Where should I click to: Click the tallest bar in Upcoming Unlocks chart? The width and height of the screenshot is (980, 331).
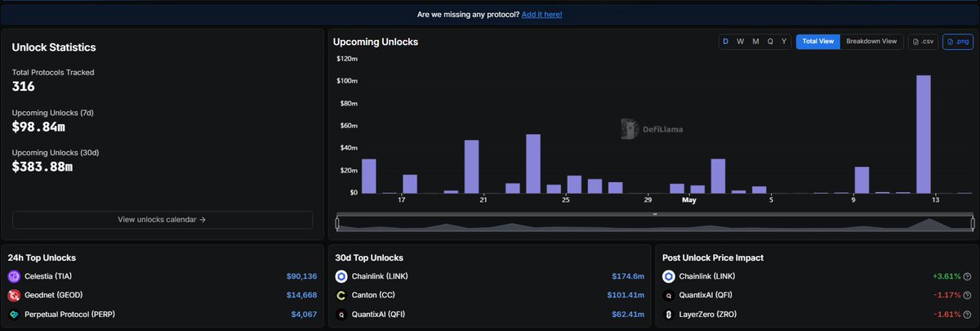tap(924, 133)
